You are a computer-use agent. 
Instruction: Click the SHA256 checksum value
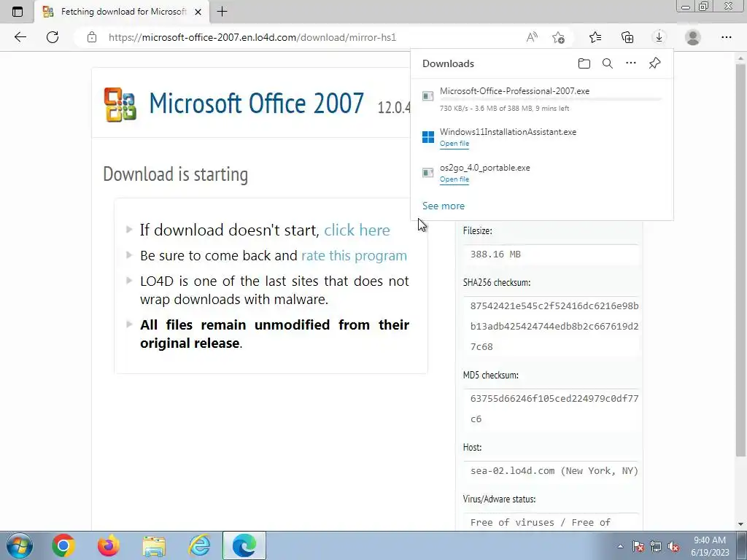point(554,326)
